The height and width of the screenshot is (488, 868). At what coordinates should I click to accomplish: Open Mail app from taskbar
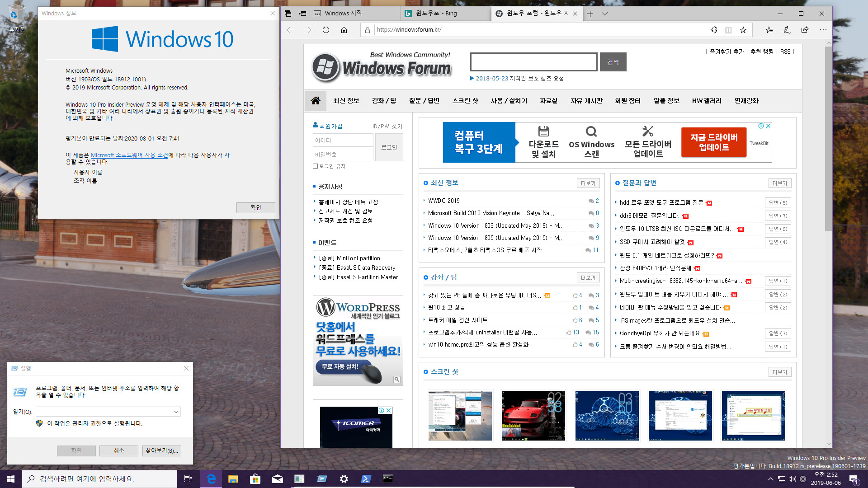277,479
